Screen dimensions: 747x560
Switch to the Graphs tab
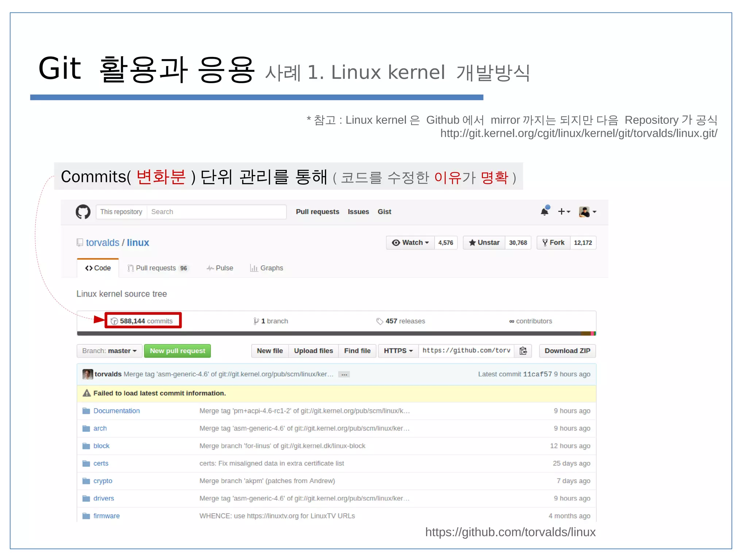[267, 268]
